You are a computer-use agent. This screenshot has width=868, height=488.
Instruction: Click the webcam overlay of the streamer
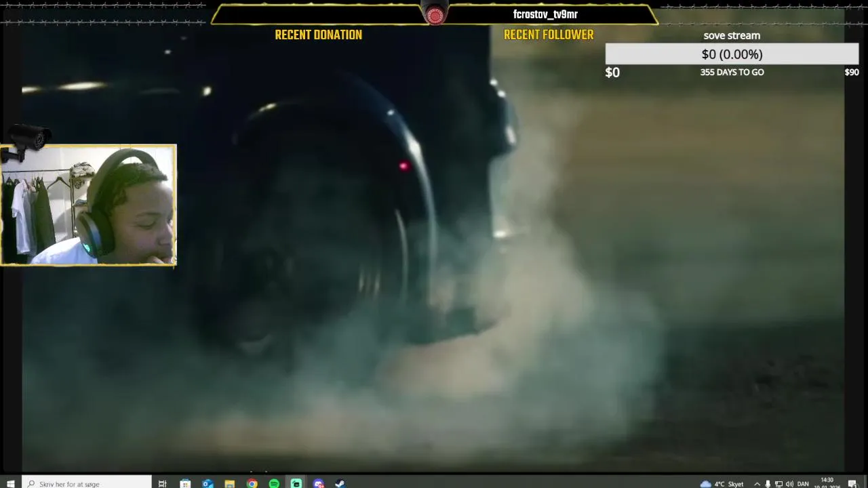[88, 205]
